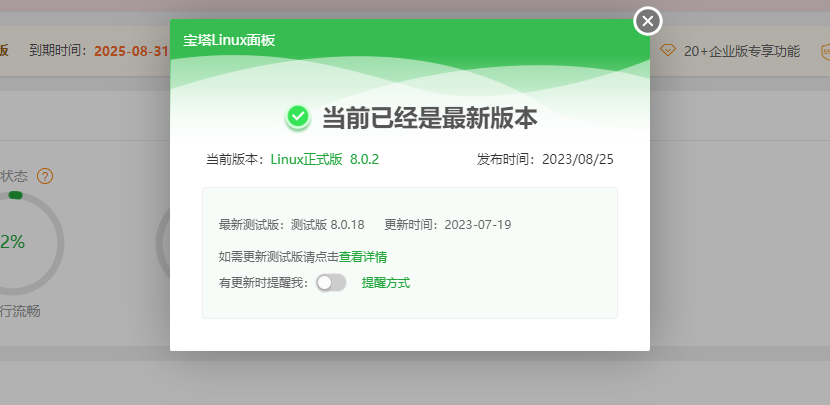The image size is (830, 405).
Task: Click the 当前已经是最新版本 heading
Action: [x=430, y=118]
